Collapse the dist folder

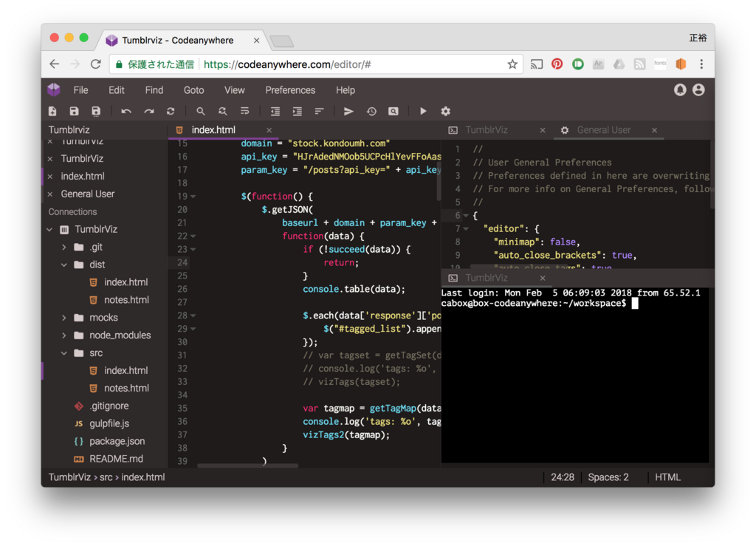63,265
